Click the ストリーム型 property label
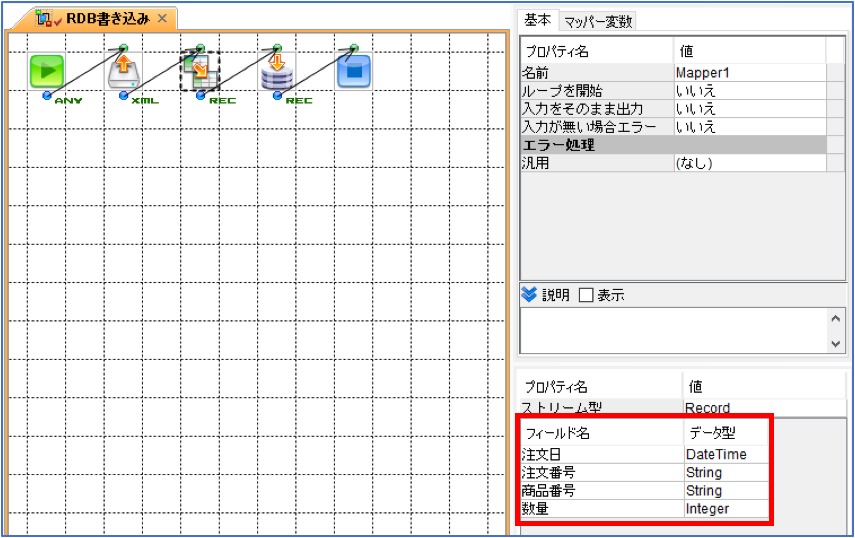Image resolution: width=855 pixels, height=538 pixels. click(x=600, y=408)
